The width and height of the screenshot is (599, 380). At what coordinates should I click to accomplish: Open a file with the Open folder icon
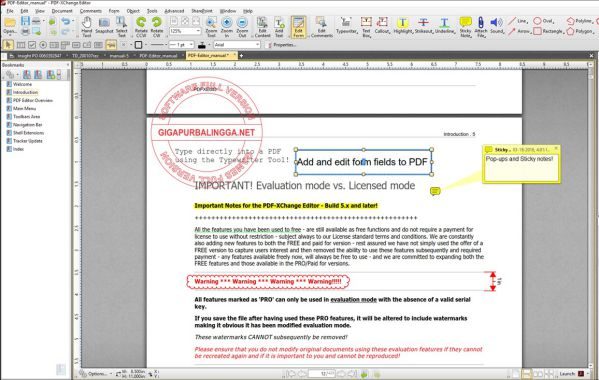click(x=10, y=26)
